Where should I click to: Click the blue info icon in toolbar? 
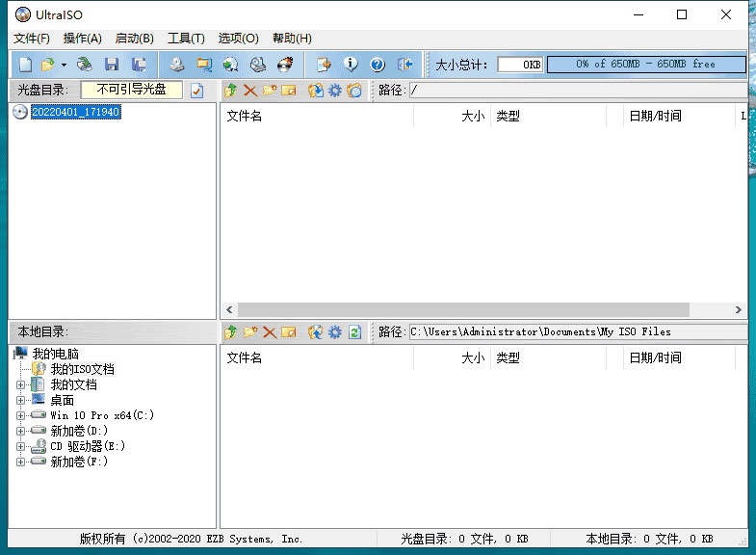tap(352, 65)
